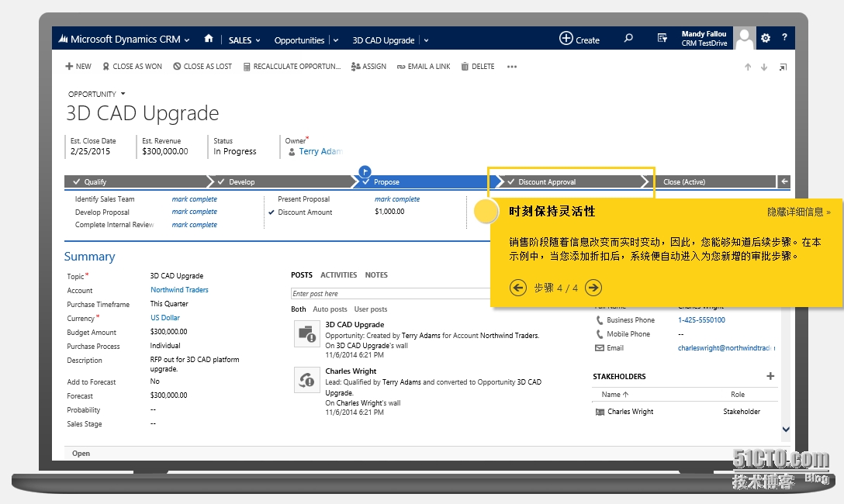Mark Complete Internal Review complete
This screenshot has width=844, height=504.
pos(194,225)
